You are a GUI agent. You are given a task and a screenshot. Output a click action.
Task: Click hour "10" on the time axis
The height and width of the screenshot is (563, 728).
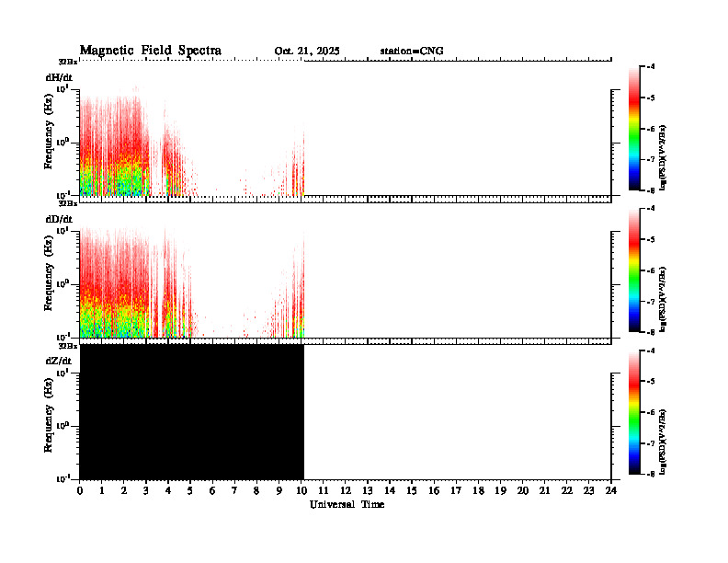click(301, 491)
